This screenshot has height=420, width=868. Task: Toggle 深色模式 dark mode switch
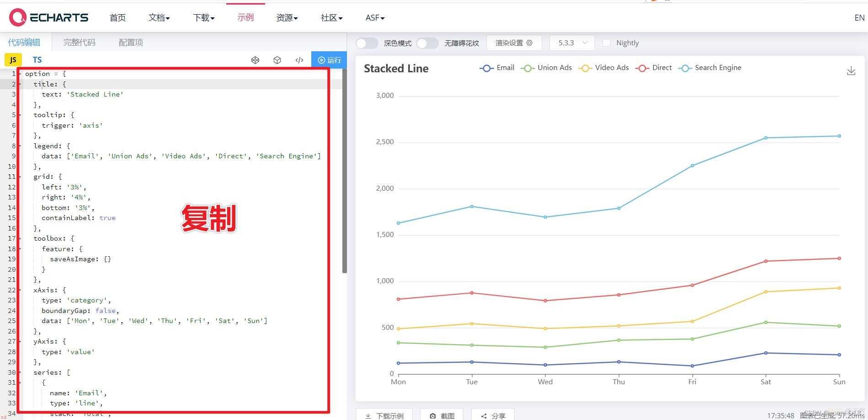coord(367,43)
